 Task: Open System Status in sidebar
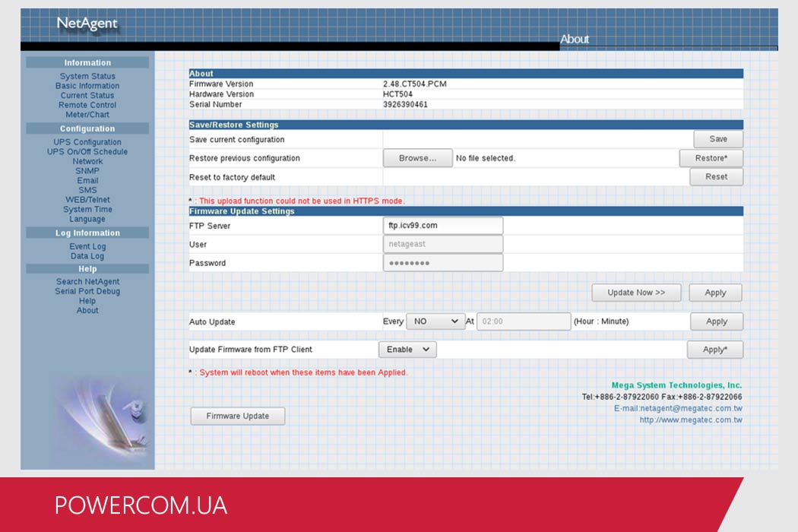point(87,76)
